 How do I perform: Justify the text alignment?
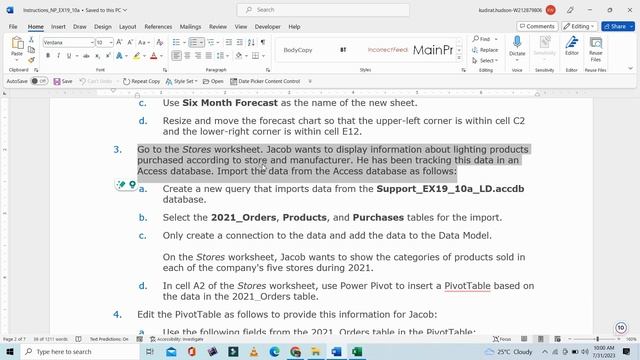(209, 56)
